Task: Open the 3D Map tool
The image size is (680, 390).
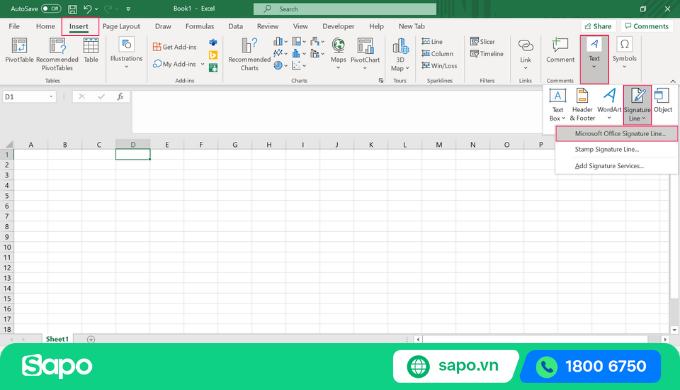Action: tap(400, 54)
